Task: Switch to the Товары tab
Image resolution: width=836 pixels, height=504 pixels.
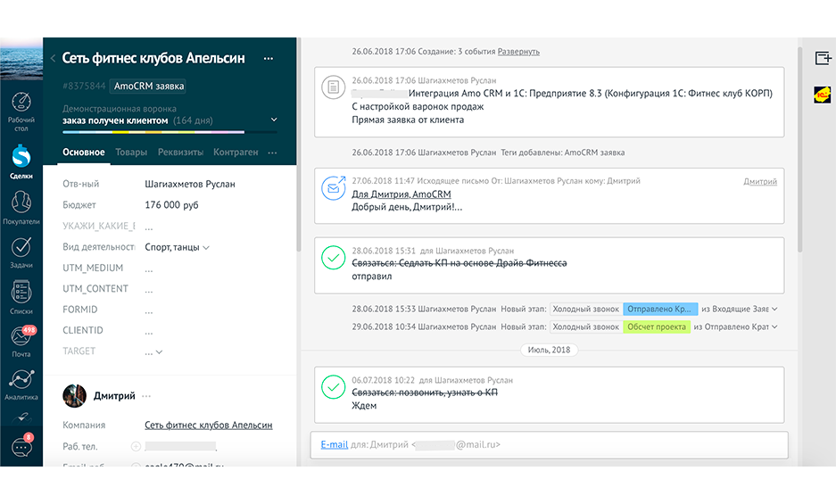Action: [x=131, y=152]
